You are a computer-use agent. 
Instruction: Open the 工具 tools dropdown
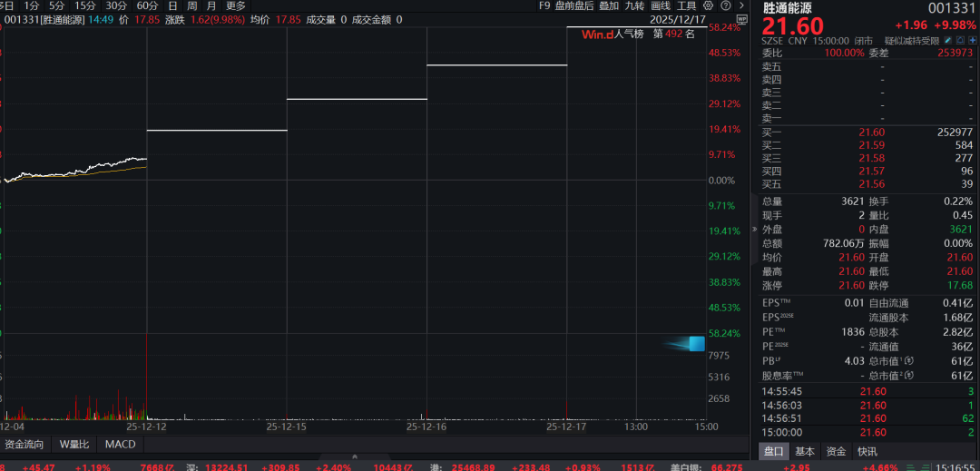[x=686, y=5]
